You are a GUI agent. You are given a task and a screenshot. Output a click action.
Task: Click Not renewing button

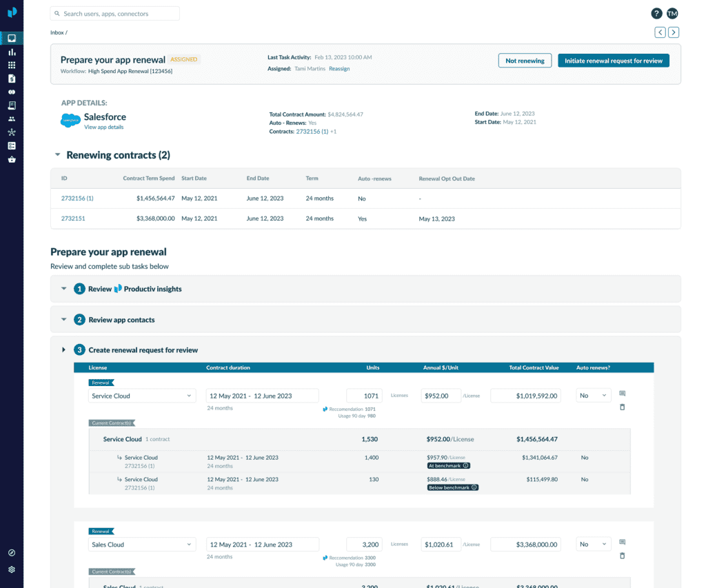tap(525, 61)
